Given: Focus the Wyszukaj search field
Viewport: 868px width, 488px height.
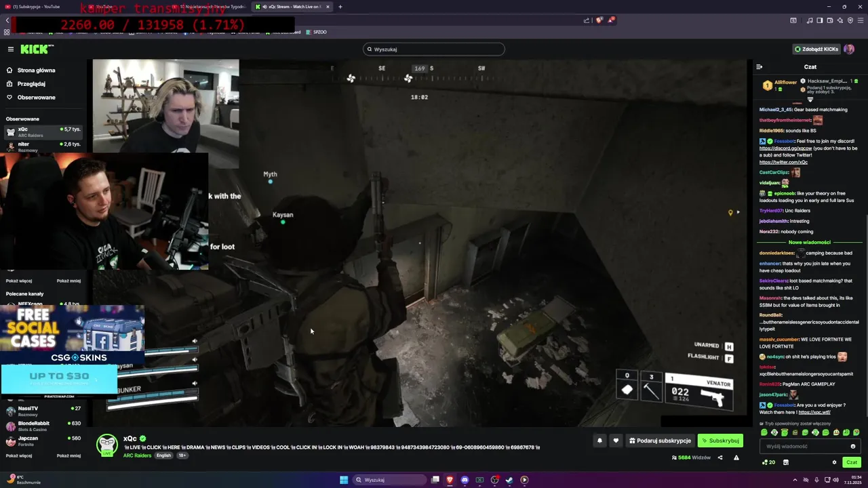Looking at the screenshot, I should 434,49.
